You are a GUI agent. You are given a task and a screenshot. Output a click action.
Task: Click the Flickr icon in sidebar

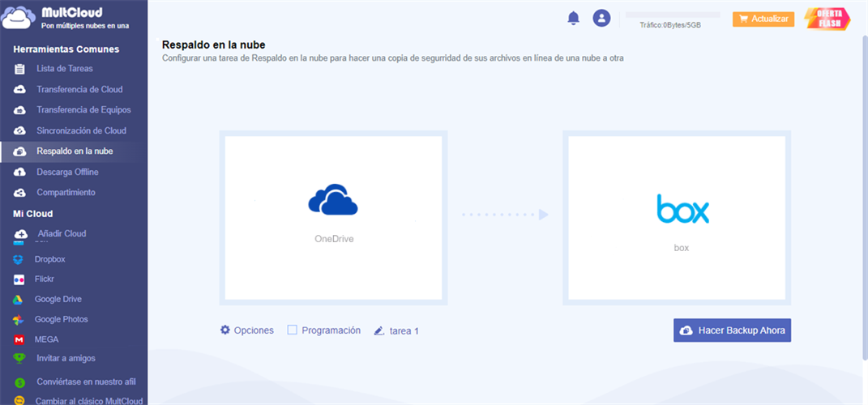[19, 279]
